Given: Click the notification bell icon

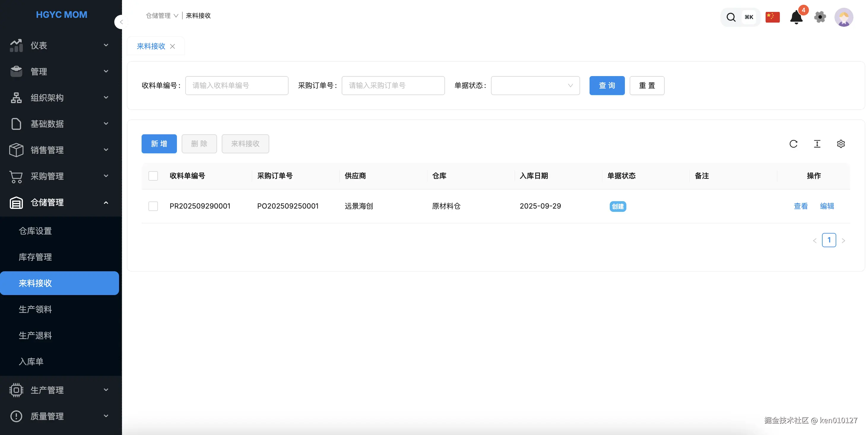Looking at the screenshot, I should [x=796, y=17].
